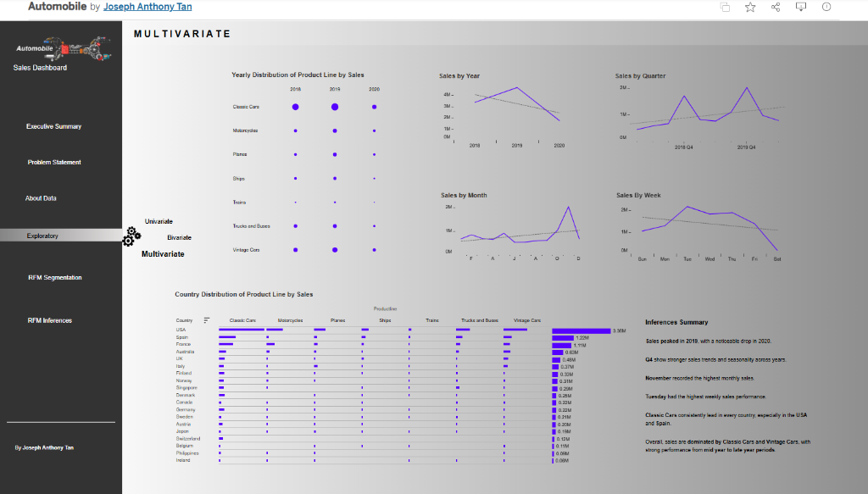
Task: Click Planes row label in yearly distribution
Action: pyautogui.click(x=240, y=154)
